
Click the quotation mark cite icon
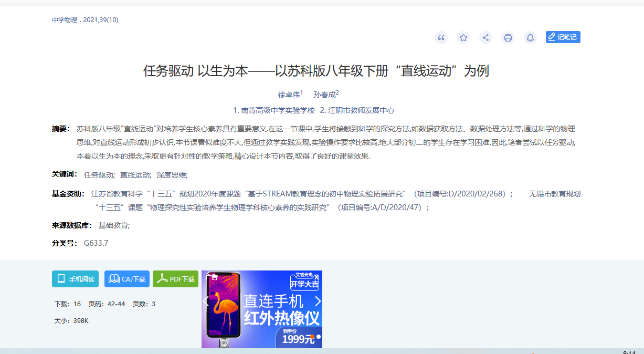coord(441,37)
